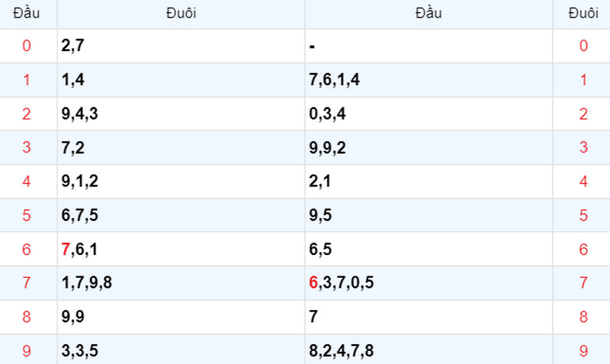The image size is (610, 364).
Task: Click the cell showing 7,6,1,4
Action: 429,80
